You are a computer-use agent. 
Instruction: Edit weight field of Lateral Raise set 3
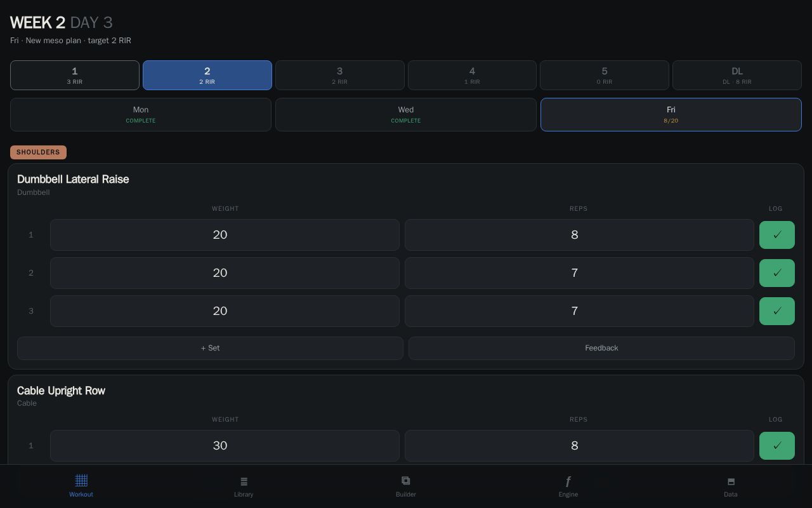(225, 311)
